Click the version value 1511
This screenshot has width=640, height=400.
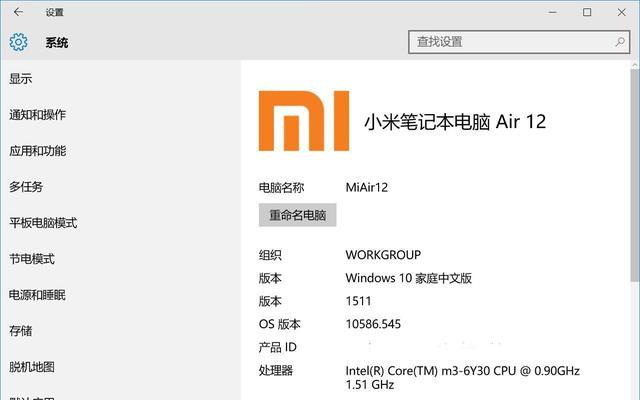click(x=358, y=301)
